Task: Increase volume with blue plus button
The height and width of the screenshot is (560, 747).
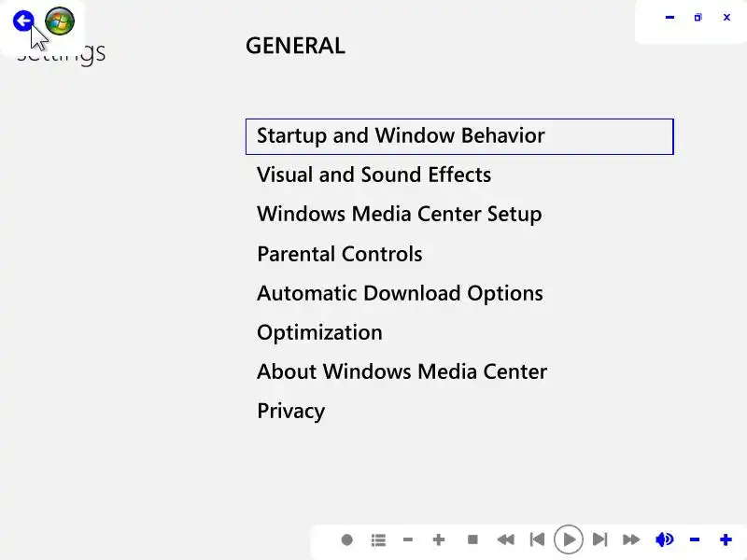Action: [726, 539]
